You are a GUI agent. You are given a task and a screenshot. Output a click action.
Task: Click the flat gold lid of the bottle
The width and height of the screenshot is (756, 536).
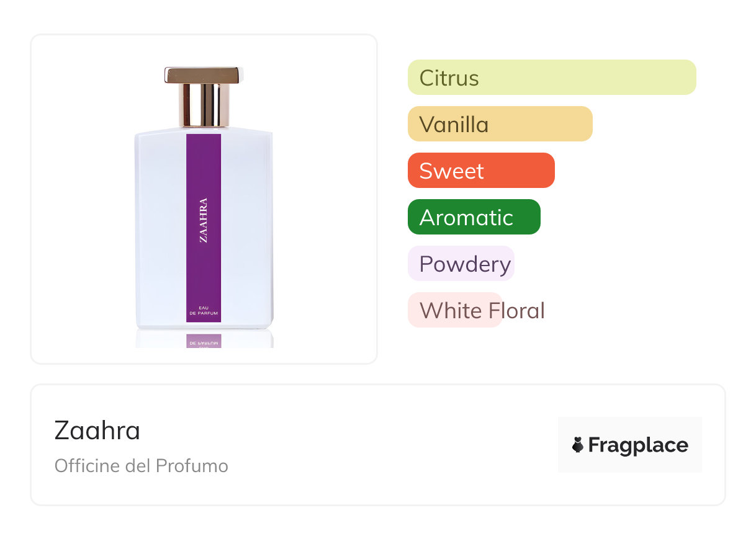[x=202, y=75]
